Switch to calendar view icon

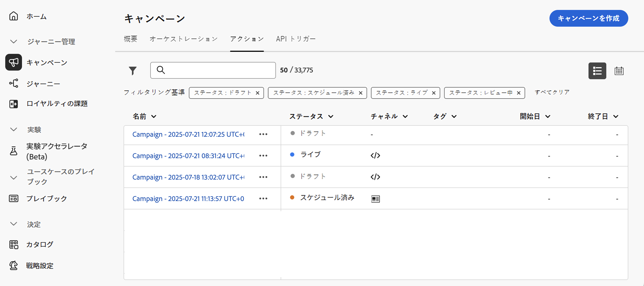[619, 71]
